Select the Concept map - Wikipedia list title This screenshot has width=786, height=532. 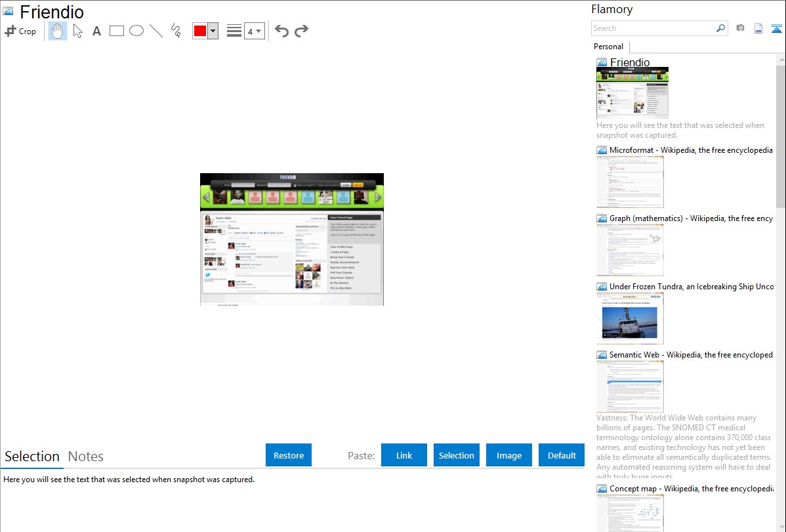pos(691,488)
